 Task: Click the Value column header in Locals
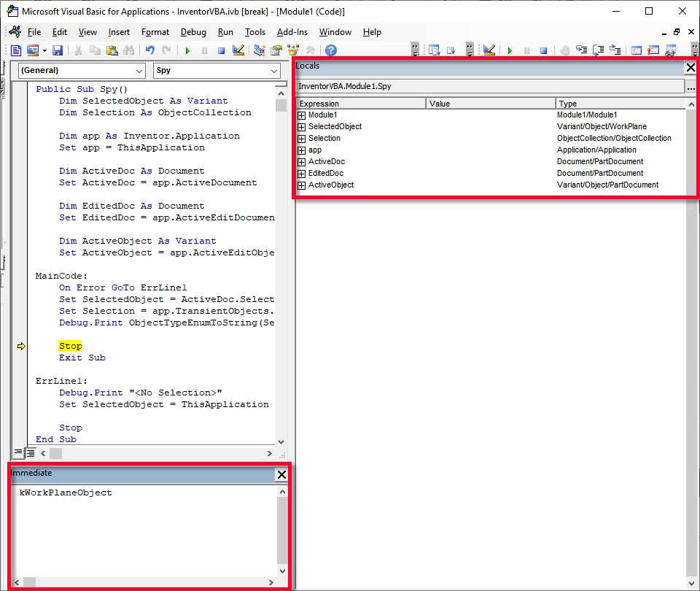(x=491, y=104)
